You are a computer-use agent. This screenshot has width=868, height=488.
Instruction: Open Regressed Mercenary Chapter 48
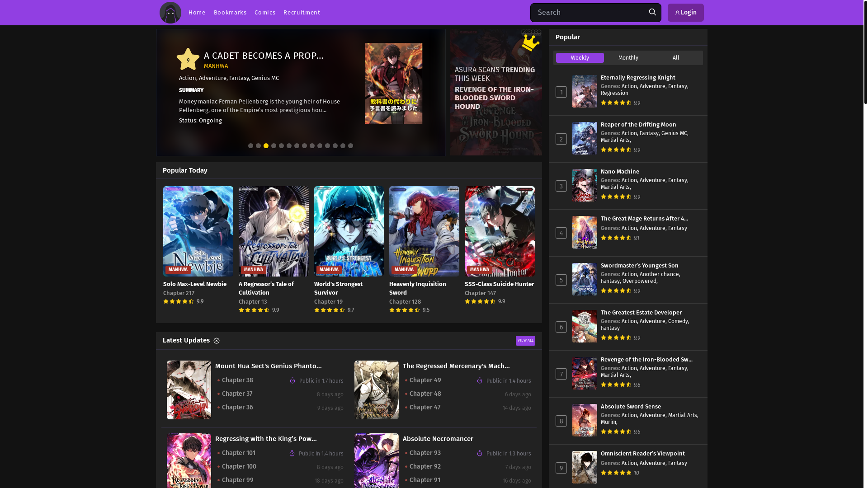click(425, 394)
